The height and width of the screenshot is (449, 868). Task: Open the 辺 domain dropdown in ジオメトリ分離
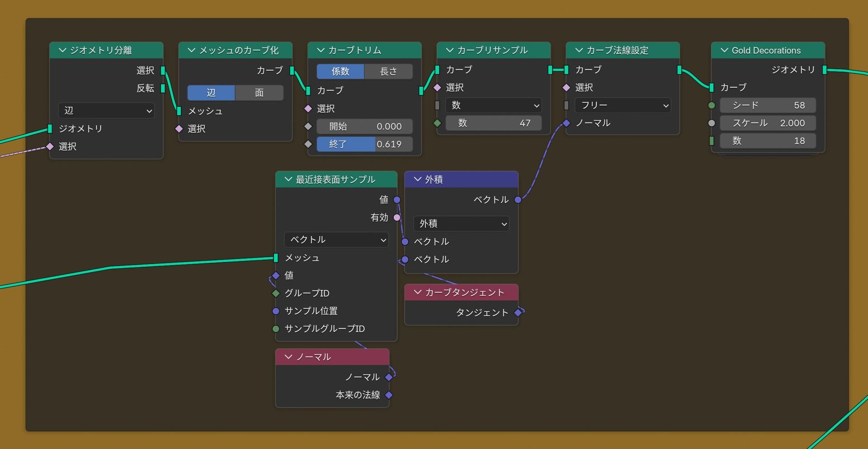coord(106,110)
